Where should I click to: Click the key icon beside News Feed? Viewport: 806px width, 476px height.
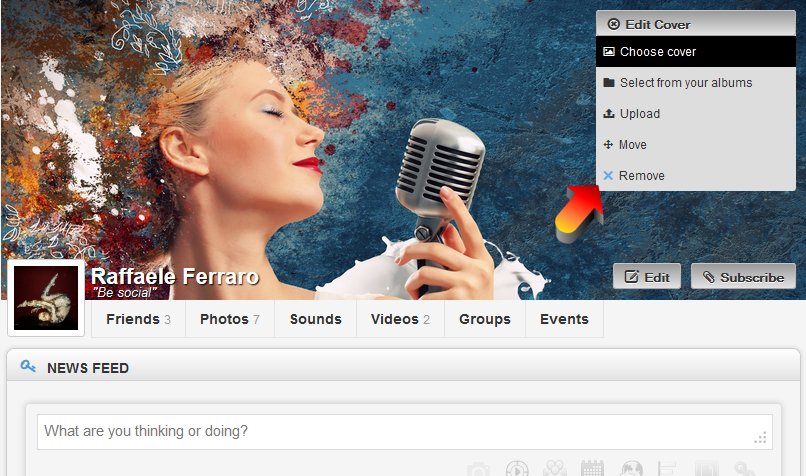28,367
